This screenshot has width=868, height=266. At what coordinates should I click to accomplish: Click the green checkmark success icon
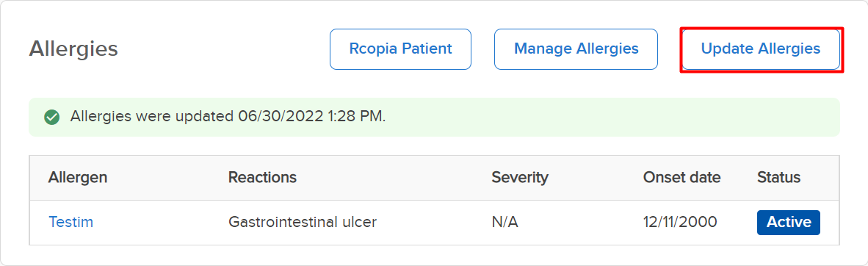pyautogui.click(x=52, y=117)
